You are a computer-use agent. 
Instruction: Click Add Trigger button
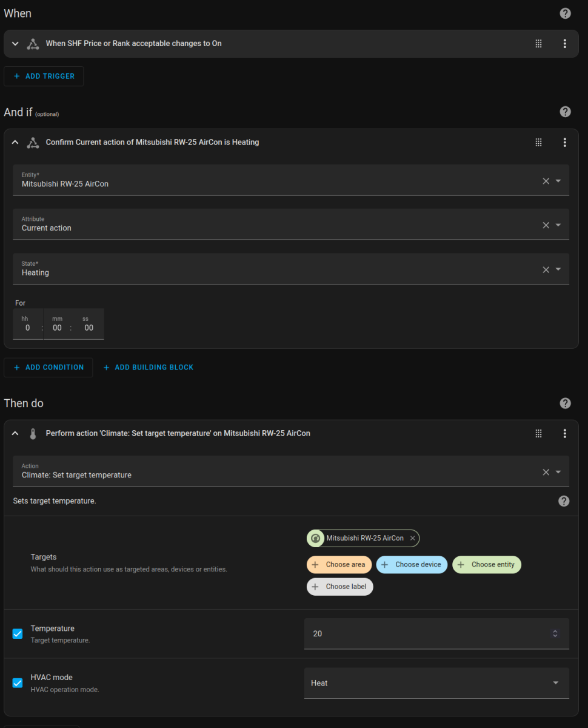coord(44,76)
